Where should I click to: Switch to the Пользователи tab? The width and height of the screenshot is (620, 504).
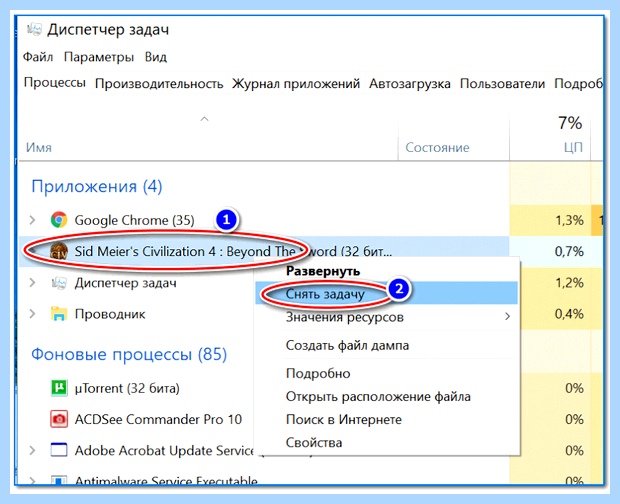(502, 84)
